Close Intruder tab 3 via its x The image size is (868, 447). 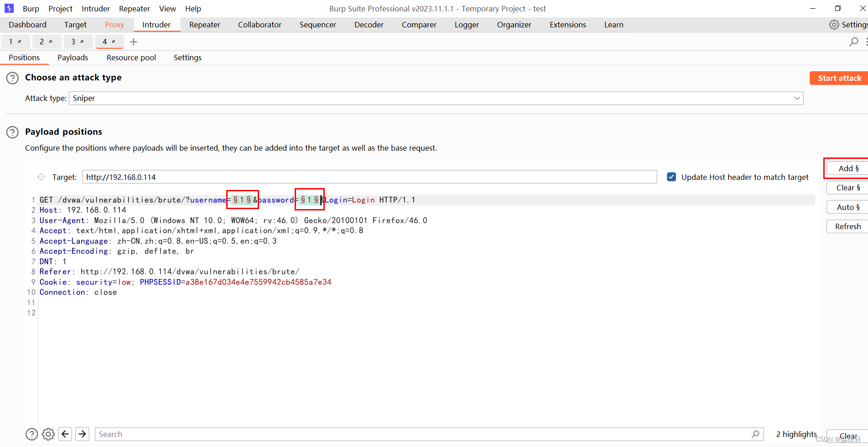(x=82, y=42)
